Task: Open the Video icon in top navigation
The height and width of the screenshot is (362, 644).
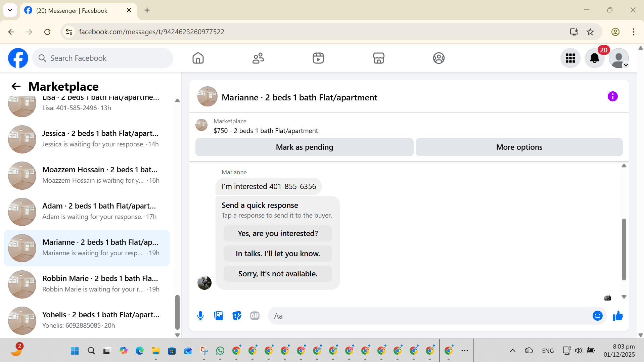Action: point(318,58)
